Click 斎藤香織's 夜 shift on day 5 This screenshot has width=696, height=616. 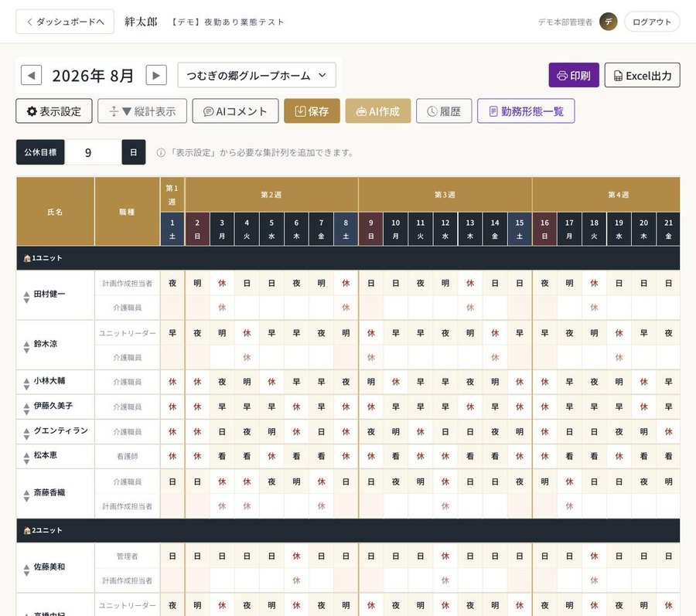(x=271, y=482)
